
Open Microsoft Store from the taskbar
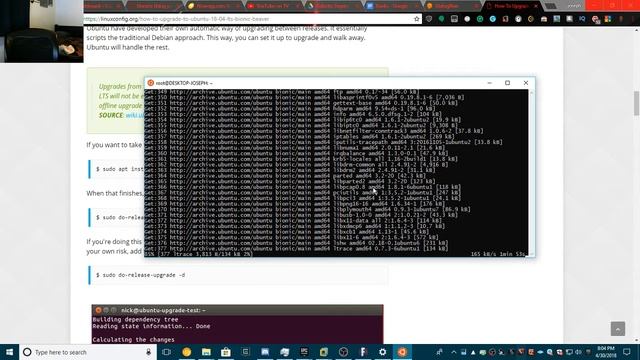pyautogui.click(x=226, y=352)
